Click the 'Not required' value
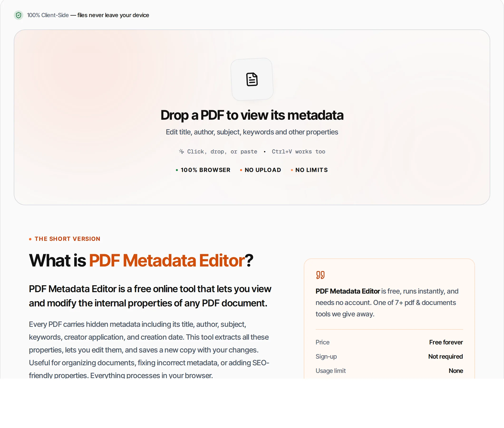This screenshot has width=504, height=428. [x=446, y=357]
